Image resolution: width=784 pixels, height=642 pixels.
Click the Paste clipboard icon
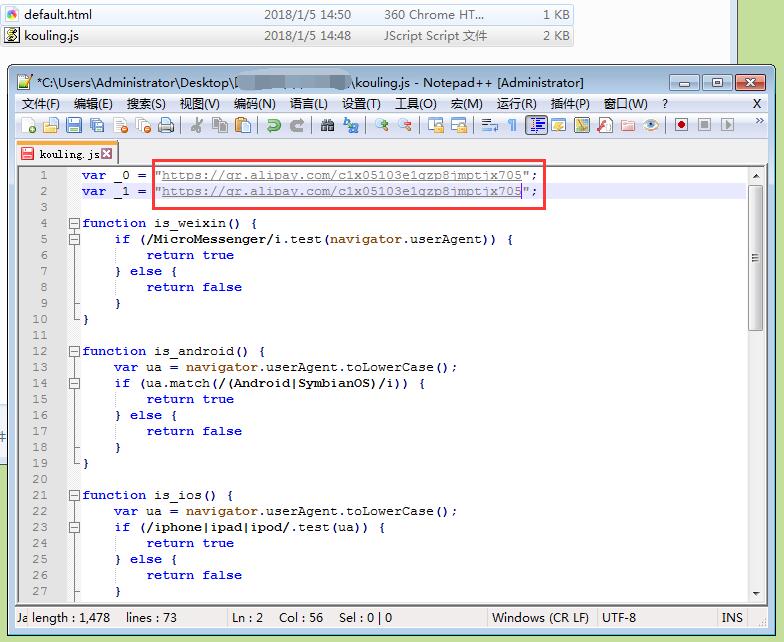pyautogui.click(x=242, y=125)
